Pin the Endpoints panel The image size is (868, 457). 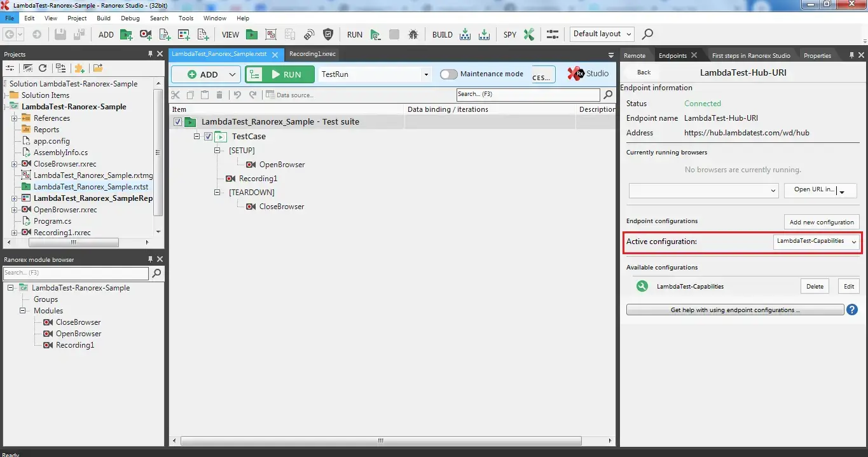click(852, 55)
